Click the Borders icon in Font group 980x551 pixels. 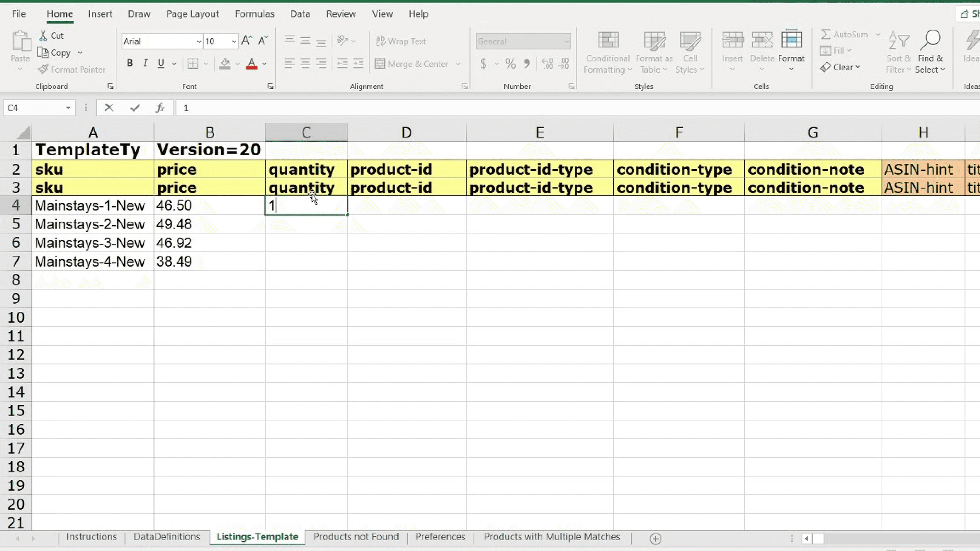[193, 63]
